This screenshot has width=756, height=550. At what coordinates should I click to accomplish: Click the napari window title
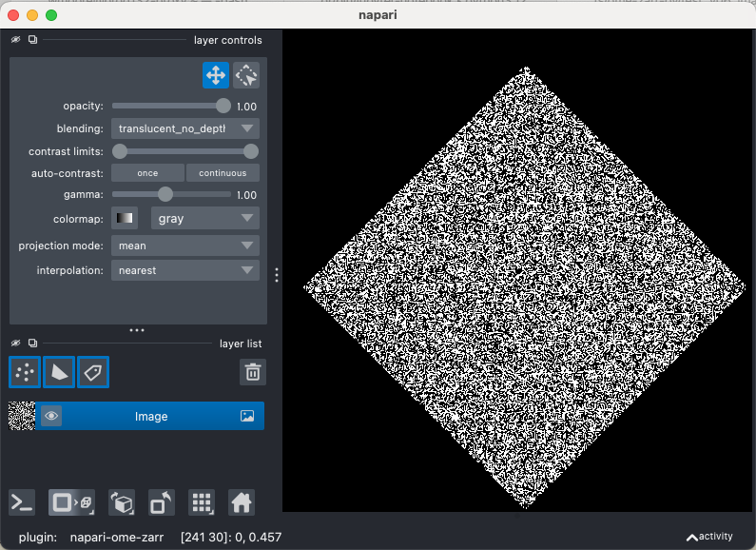378,15
